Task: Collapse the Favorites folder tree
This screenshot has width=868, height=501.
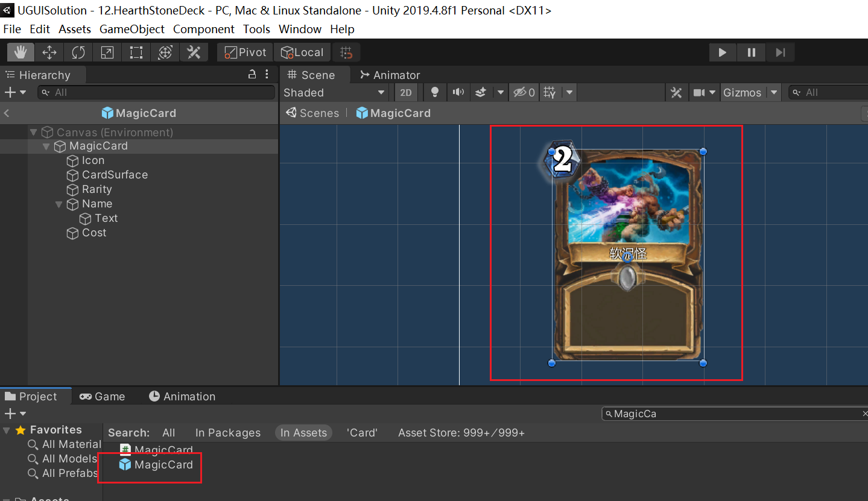Action: click(7, 430)
